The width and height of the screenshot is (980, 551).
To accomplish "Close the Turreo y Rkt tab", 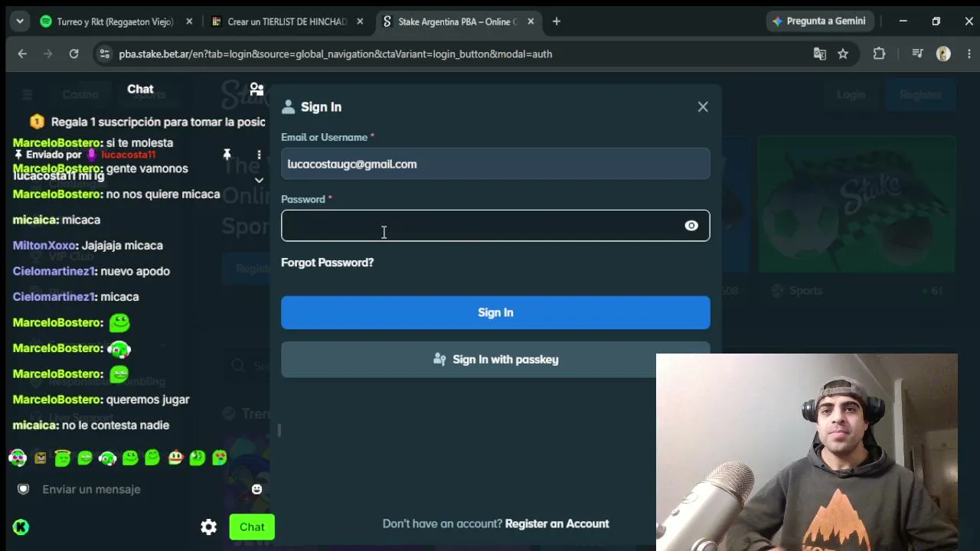I will tap(189, 21).
